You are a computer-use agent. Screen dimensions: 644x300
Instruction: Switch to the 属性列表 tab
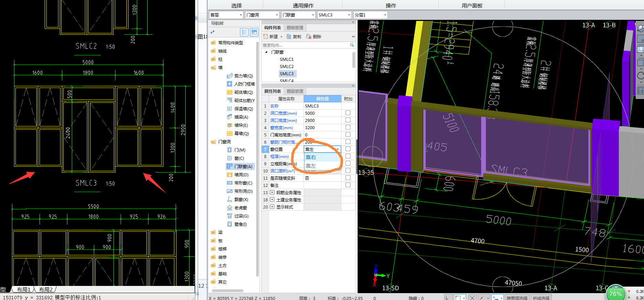coord(273,91)
